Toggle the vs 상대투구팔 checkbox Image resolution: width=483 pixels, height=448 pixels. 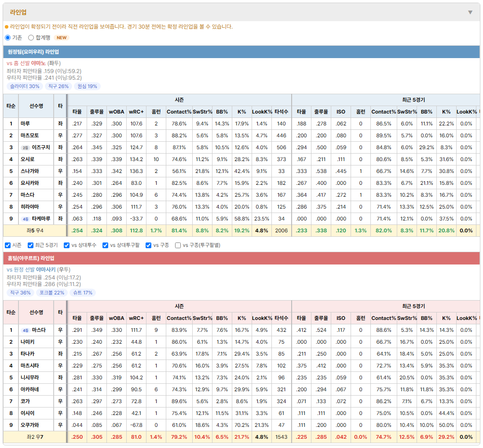[x=105, y=245]
